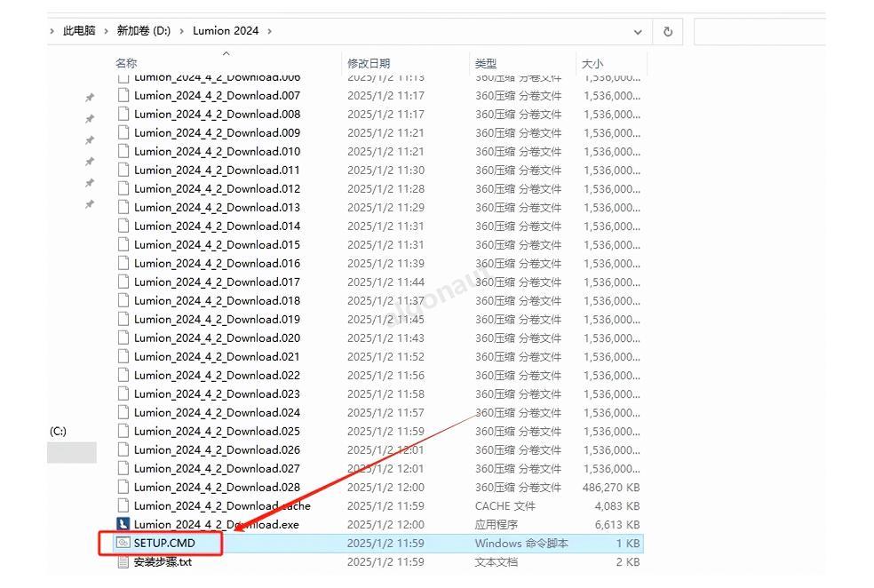Viewport: 874px width, 588px height.
Task: Select file name Lumion_2024_4_2_Download.exe
Action: click(216, 524)
